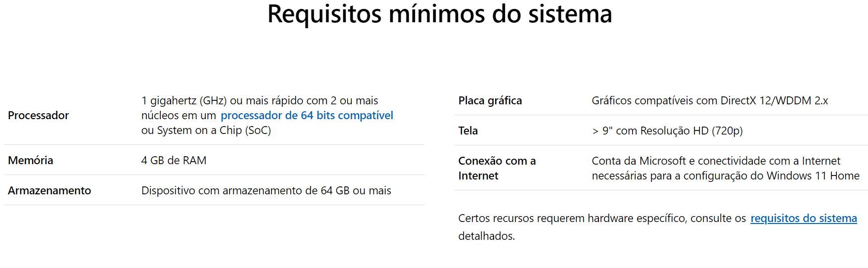Select the "Tela" row label
868x268 pixels.
(468, 131)
